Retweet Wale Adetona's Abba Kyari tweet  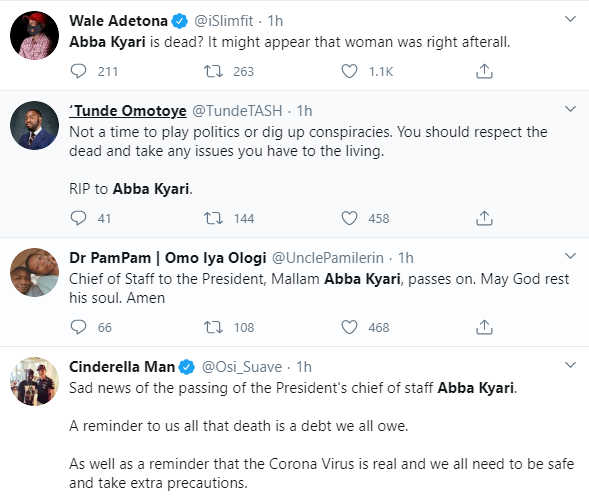click(x=213, y=71)
